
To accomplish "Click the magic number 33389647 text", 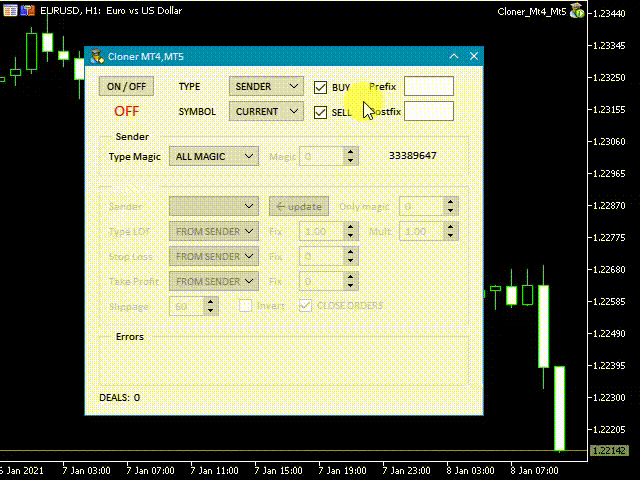I will (x=412, y=156).
